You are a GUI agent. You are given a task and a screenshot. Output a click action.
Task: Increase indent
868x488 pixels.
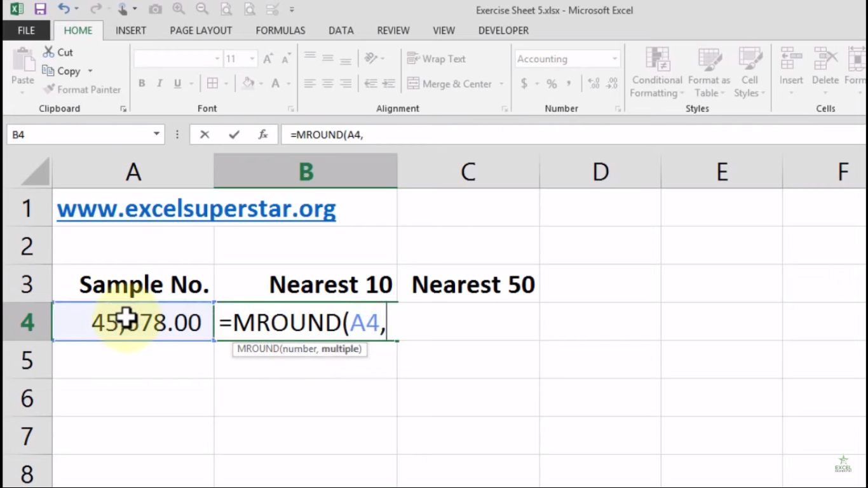(390, 83)
